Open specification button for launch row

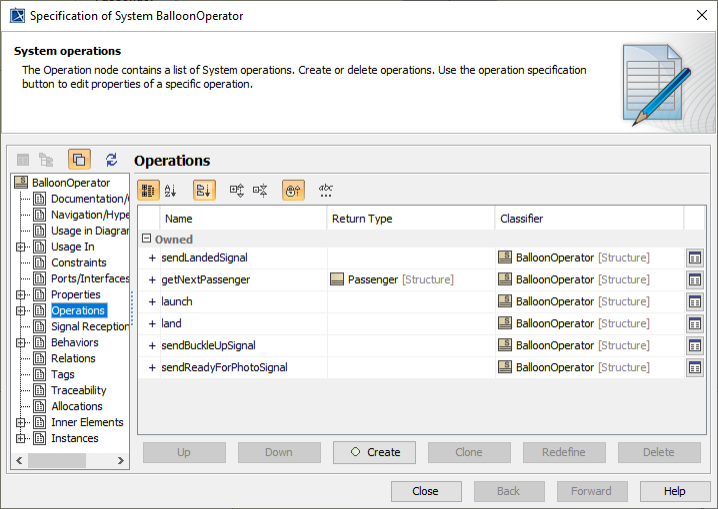click(695, 302)
